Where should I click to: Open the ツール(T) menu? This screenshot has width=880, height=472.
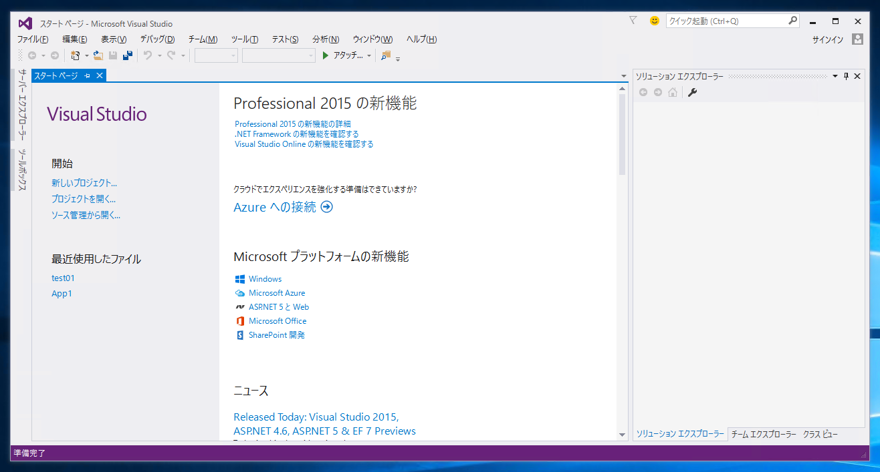coord(245,39)
